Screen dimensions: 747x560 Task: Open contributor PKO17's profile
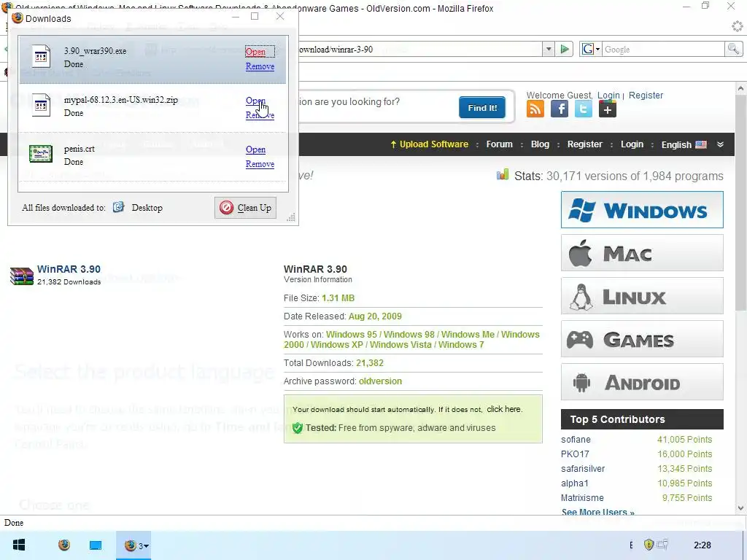tap(575, 454)
